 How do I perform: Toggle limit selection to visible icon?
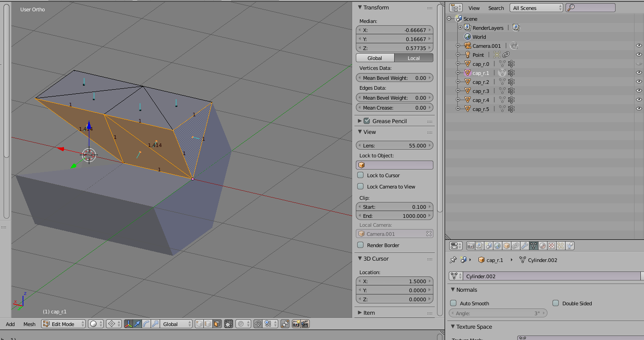point(229,324)
